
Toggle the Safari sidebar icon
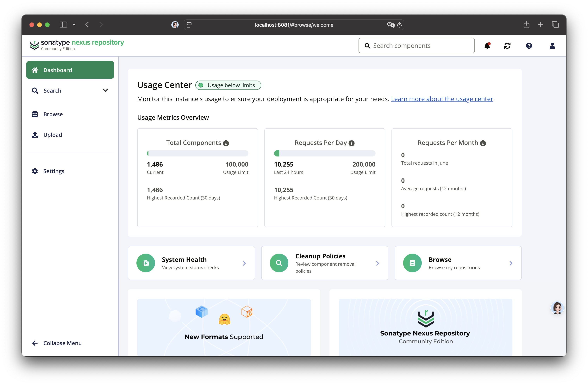(x=63, y=25)
